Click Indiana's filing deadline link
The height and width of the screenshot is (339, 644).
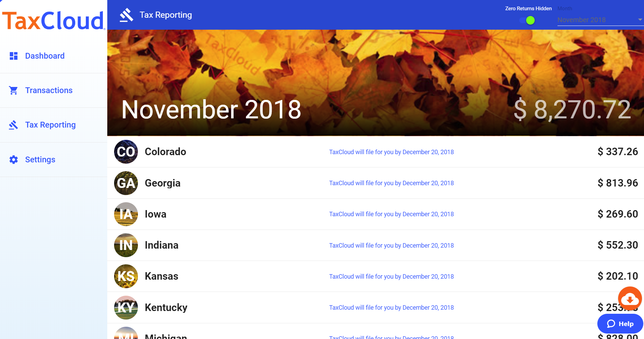pyautogui.click(x=392, y=245)
